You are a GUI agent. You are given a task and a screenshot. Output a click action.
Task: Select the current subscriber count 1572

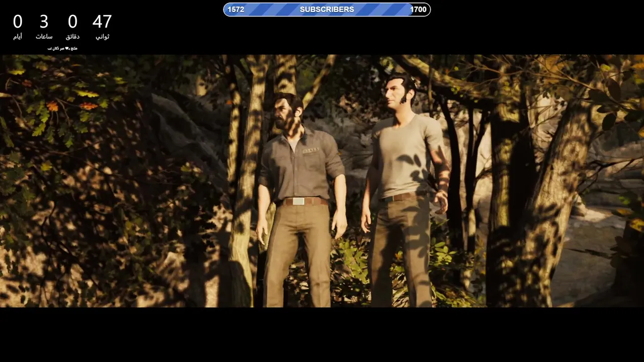pyautogui.click(x=236, y=10)
